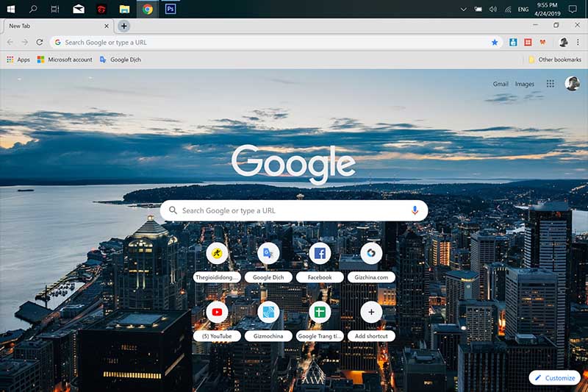The width and height of the screenshot is (588, 392).
Task: Open the Thegioididong shortcut tile
Action: 217,263
